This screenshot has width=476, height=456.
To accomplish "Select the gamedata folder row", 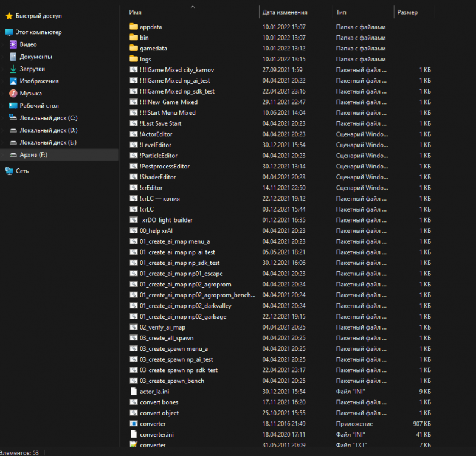I will [x=153, y=49].
